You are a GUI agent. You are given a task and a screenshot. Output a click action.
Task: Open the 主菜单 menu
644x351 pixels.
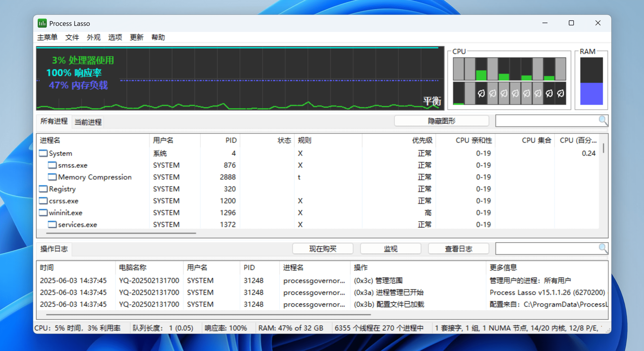click(x=47, y=37)
